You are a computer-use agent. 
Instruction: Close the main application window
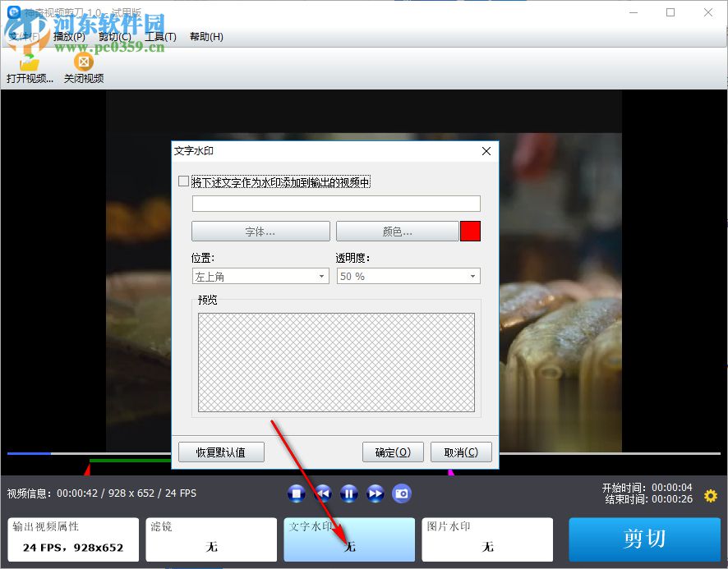pyautogui.click(x=708, y=12)
